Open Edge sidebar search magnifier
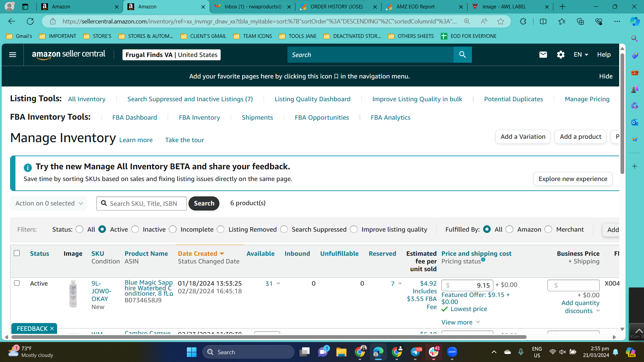Viewport: 644px width, 362px height. [635, 39]
